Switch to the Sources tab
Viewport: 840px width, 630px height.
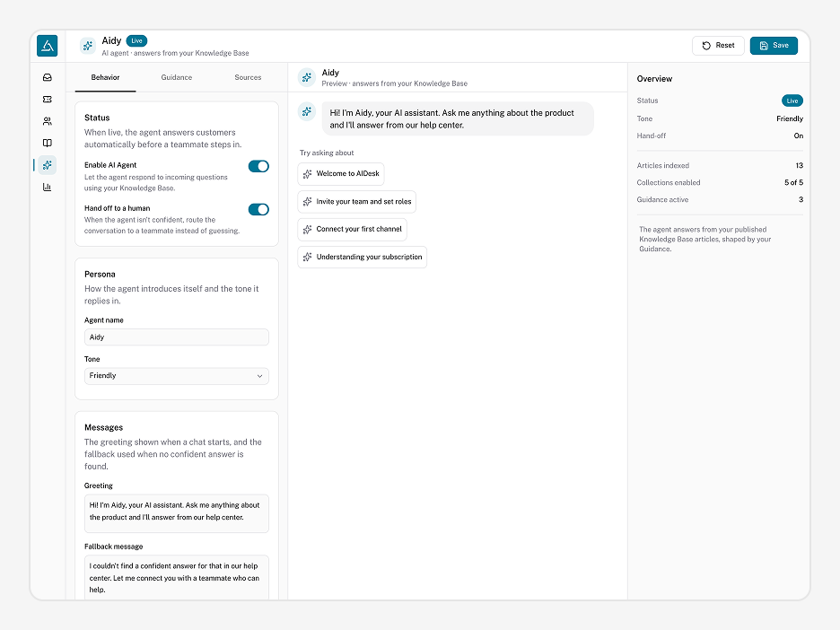point(248,77)
